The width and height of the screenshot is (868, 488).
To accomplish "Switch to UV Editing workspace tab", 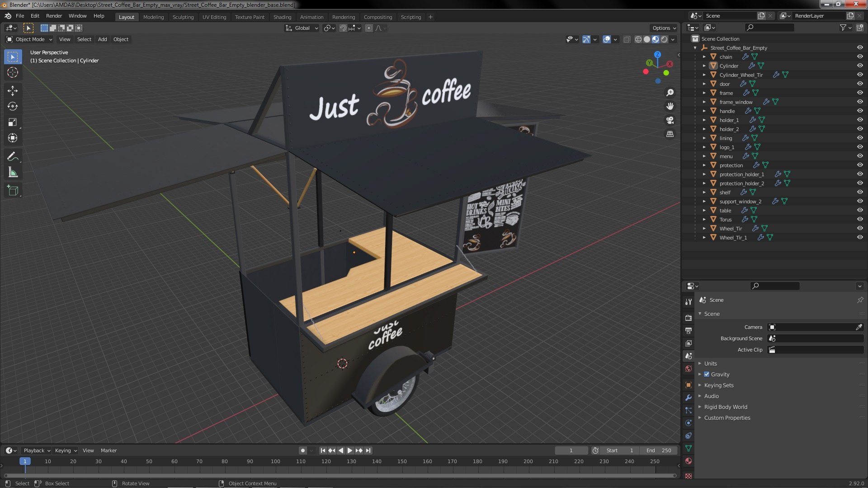I will click(x=214, y=17).
